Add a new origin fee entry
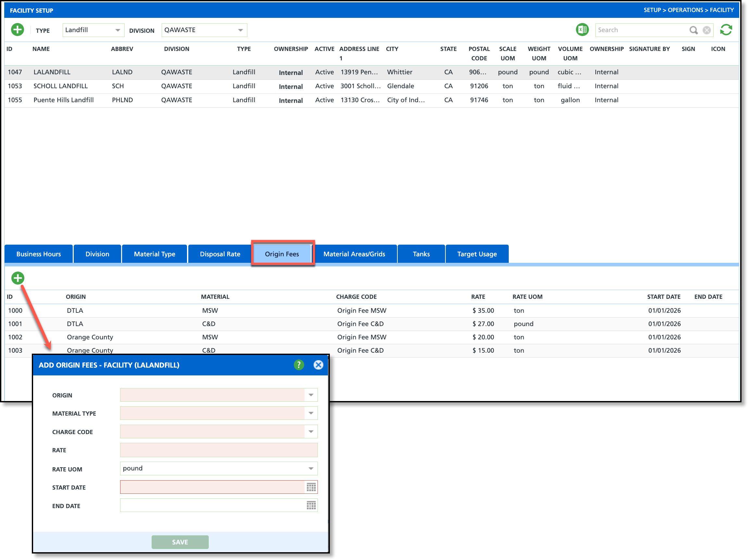 point(18,278)
